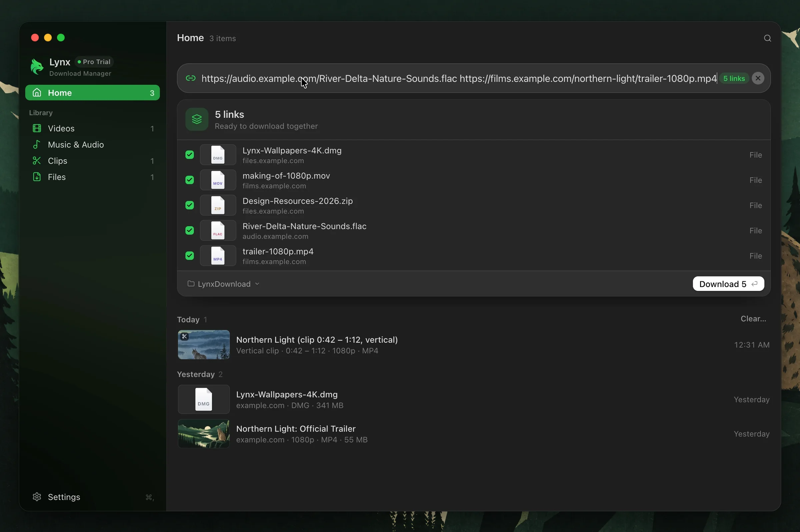Screen dimensions: 800x532
Task: Uncheck the trailer-1080p.mp4 checkbox
Action: (x=190, y=256)
